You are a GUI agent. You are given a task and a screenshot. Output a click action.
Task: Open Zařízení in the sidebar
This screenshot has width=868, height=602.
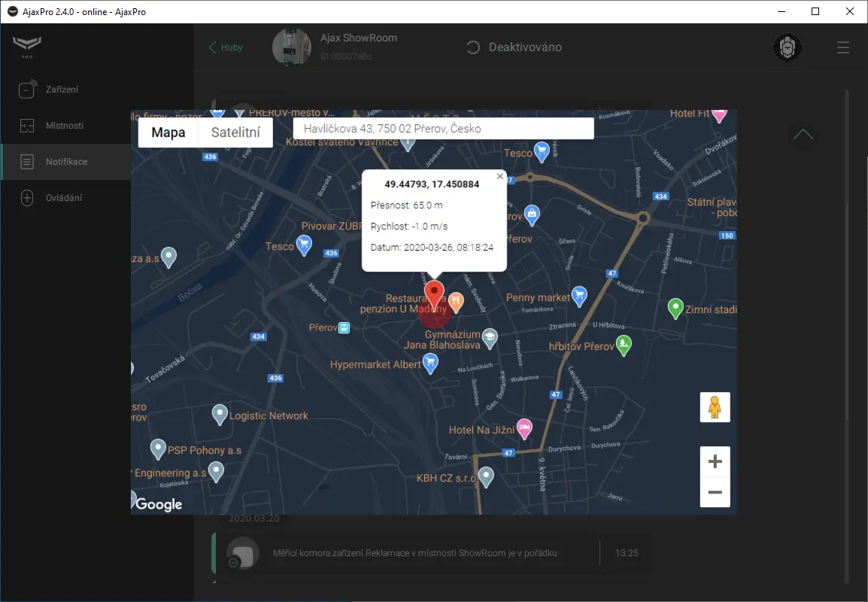(x=62, y=90)
